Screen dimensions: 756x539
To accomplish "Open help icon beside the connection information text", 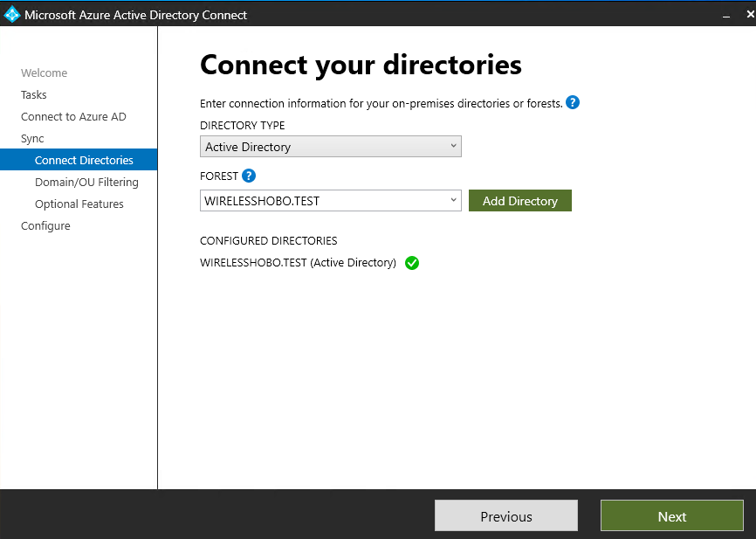I will coord(573,102).
